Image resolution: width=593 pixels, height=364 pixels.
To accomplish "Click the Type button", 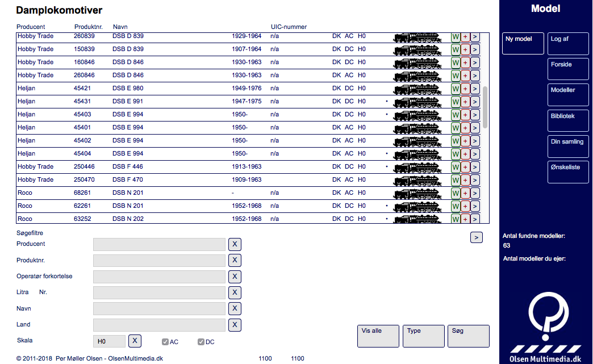I will pos(424,336).
